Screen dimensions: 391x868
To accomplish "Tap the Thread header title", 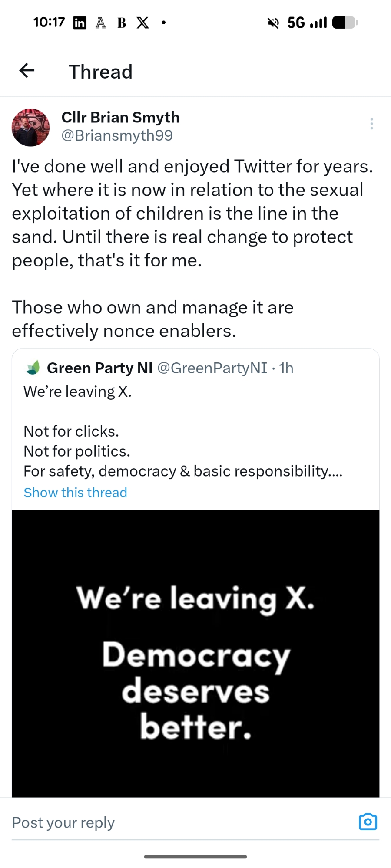I will (x=100, y=72).
